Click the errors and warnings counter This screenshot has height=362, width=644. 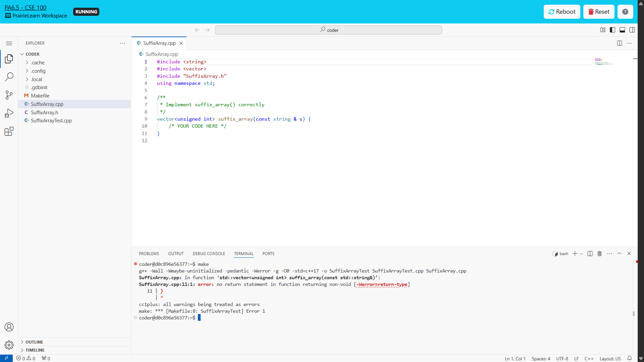click(x=26, y=358)
